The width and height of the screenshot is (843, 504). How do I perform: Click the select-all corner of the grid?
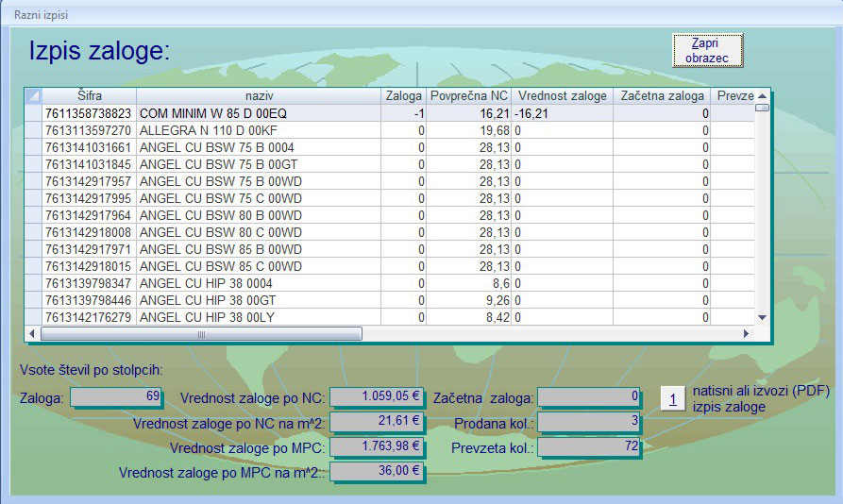(x=33, y=96)
